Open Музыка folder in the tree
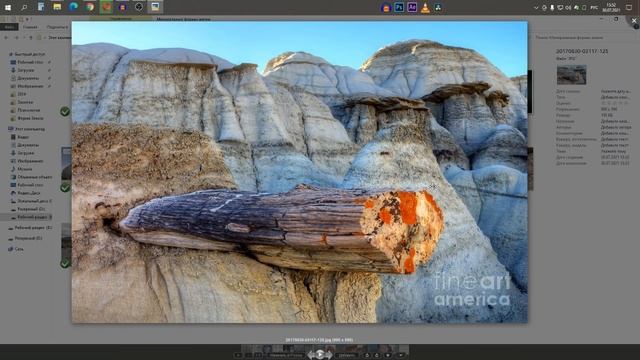The height and width of the screenshot is (360, 640). [x=22, y=169]
